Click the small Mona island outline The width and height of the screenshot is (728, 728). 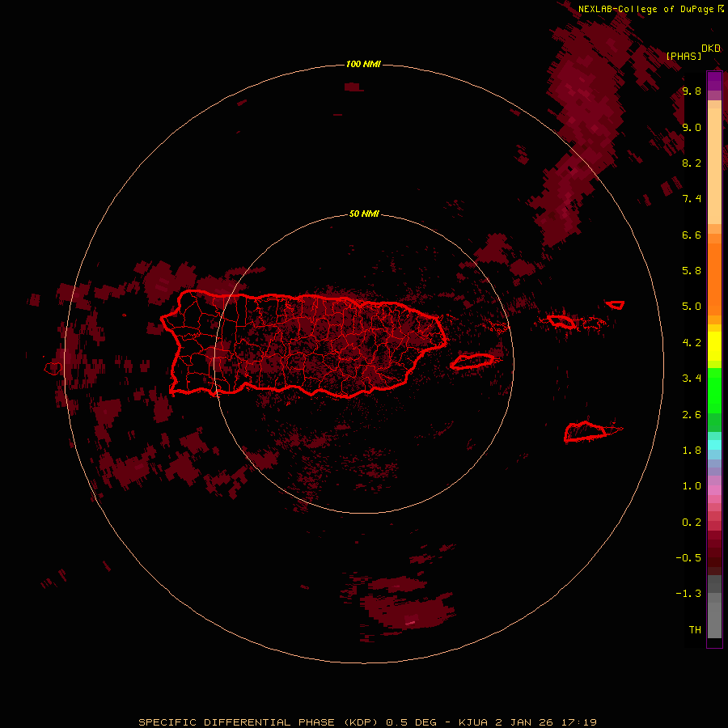click(x=53, y=369)
